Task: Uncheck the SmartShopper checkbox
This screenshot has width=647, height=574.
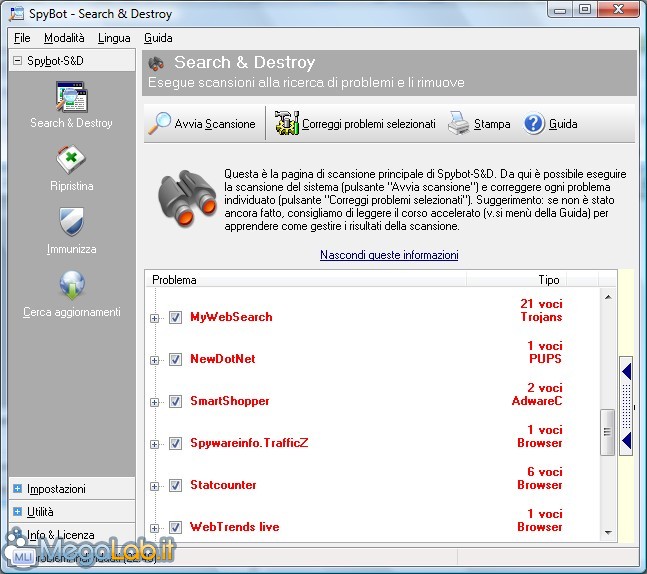Action: [x=175, y=402]
